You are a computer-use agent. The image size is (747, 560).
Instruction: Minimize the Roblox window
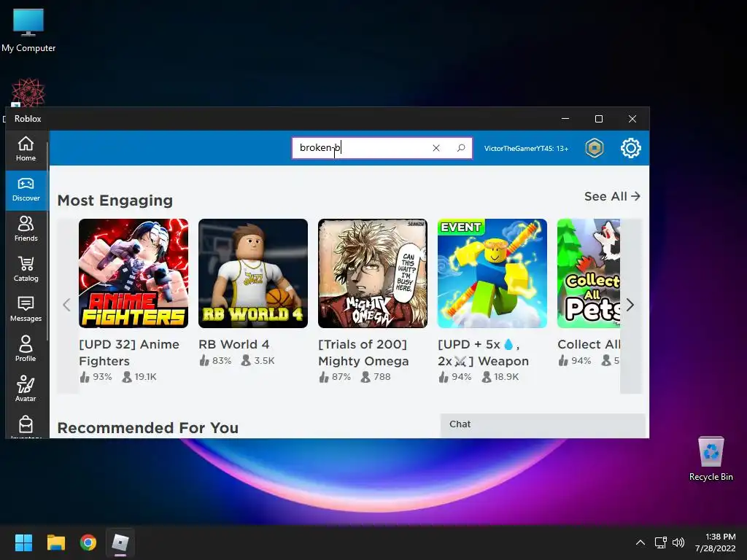tap(565, 119)
